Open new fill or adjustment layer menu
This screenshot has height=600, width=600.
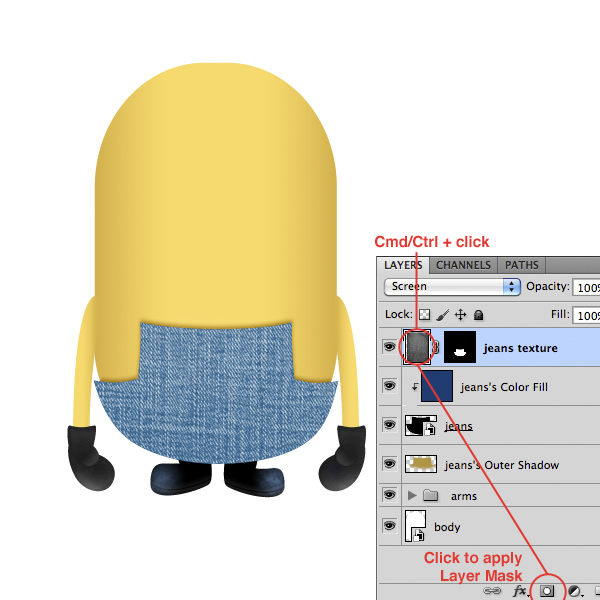coord(575,592)
